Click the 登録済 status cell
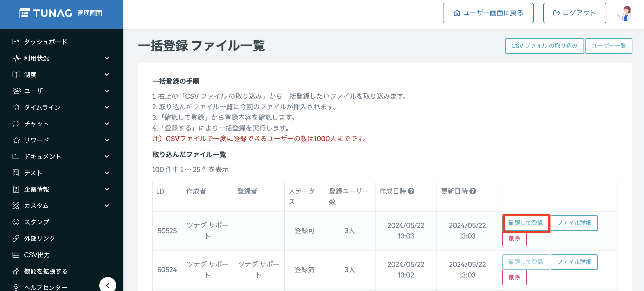This screenshot has width=644, height=291. [304, 270]
